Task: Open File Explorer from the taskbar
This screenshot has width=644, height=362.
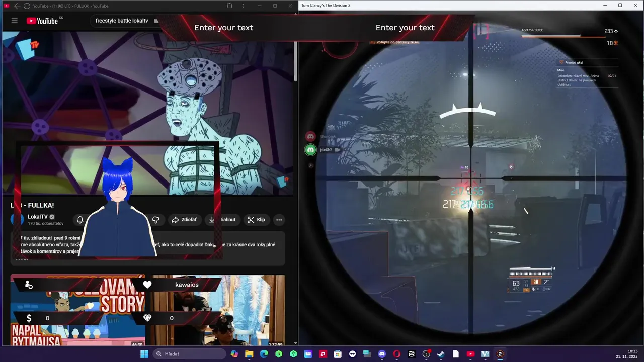Action: (249, 354)
